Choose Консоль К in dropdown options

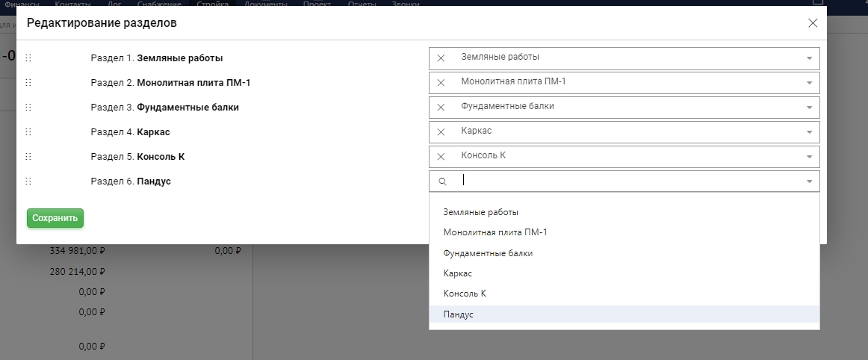coord(465,294)
